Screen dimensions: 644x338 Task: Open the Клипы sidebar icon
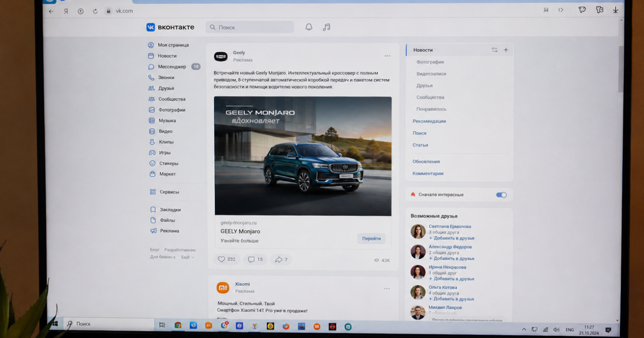[x=152, y=142]
